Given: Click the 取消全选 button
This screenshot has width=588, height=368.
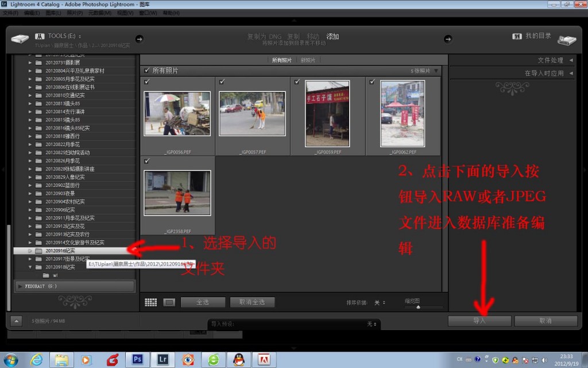Looking at the screenshot, I should pos(253,302).
